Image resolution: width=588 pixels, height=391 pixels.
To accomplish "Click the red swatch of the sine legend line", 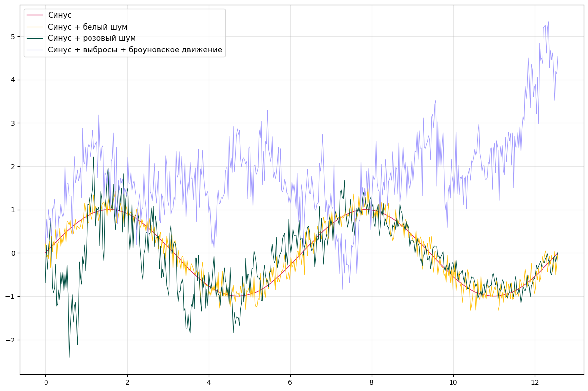I will pyautogui.click(x=36, y=14).
